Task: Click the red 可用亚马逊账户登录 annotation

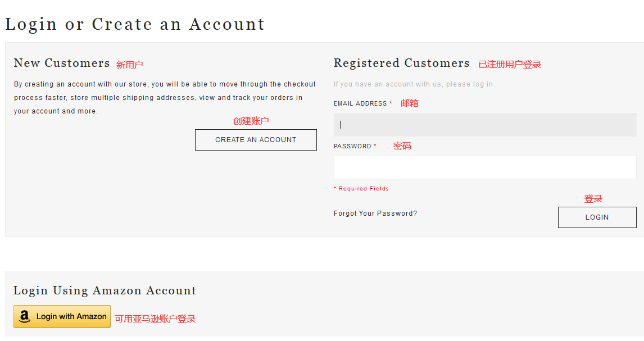Action: tap(155, 319)
